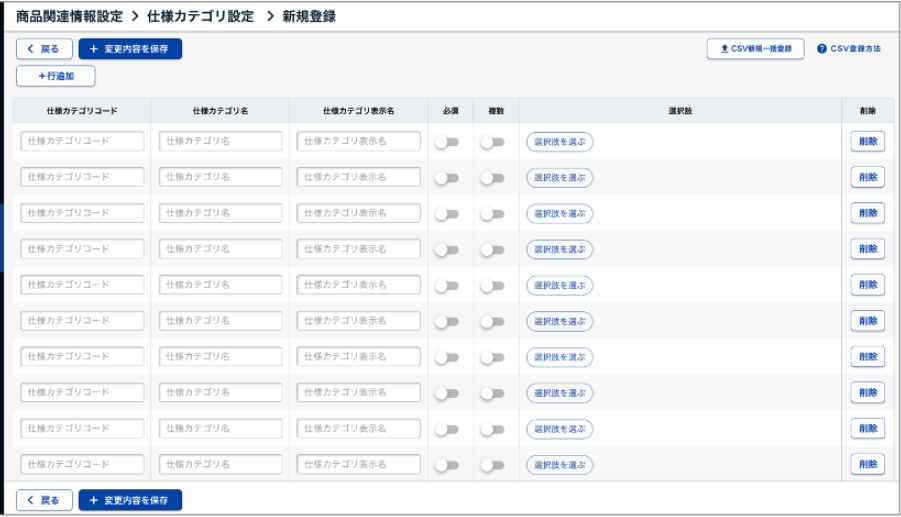Click the bottom 戻る back button

pos(44,500)
